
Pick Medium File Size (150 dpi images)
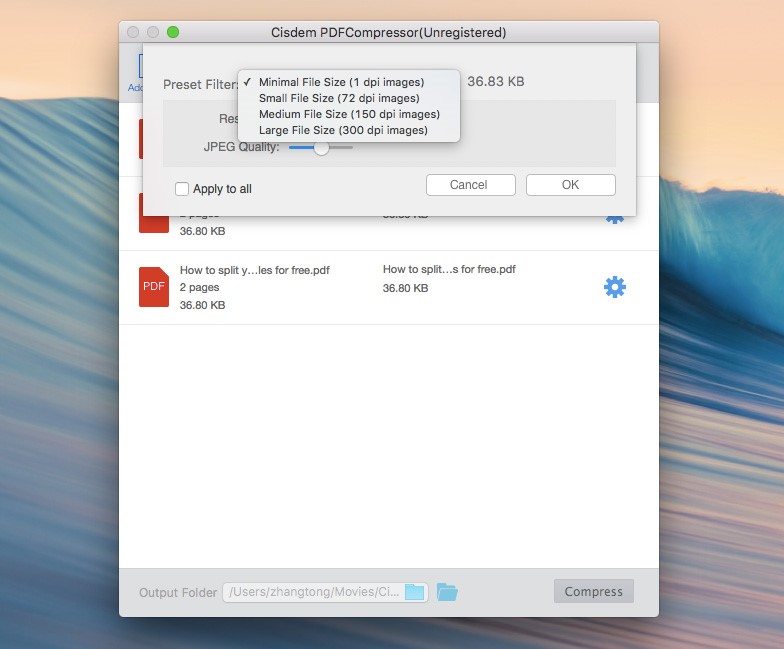coord(349,114)
